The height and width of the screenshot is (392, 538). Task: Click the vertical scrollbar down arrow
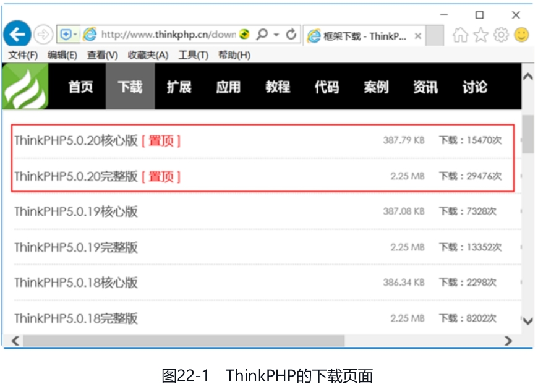point(528,321)
